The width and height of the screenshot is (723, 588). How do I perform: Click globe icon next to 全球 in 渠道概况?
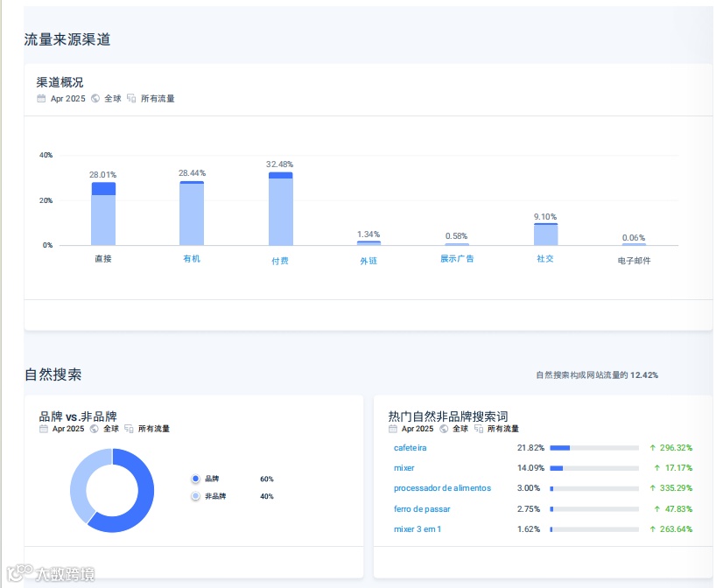pyautogui.click(x=95, y=98)
